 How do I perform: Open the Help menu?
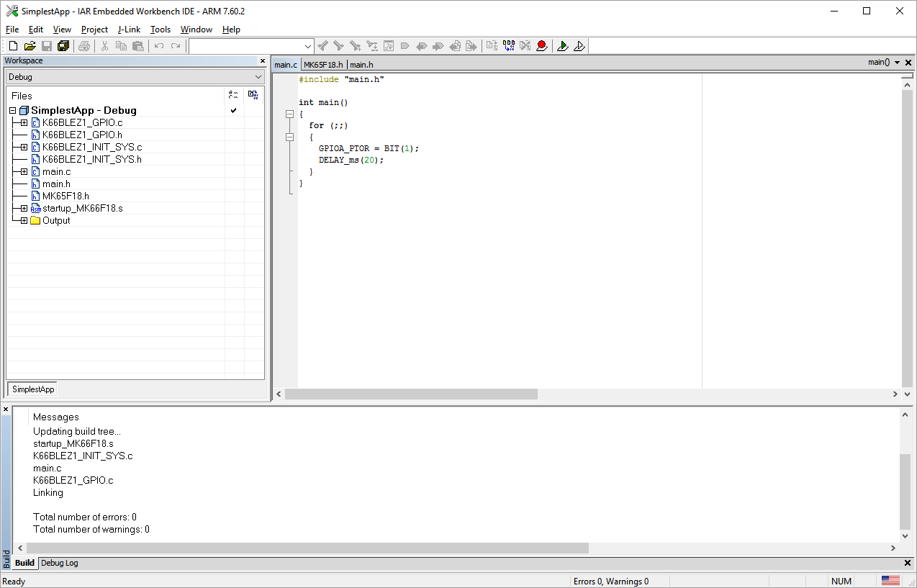pyautogui.click(x=231, y=30)
